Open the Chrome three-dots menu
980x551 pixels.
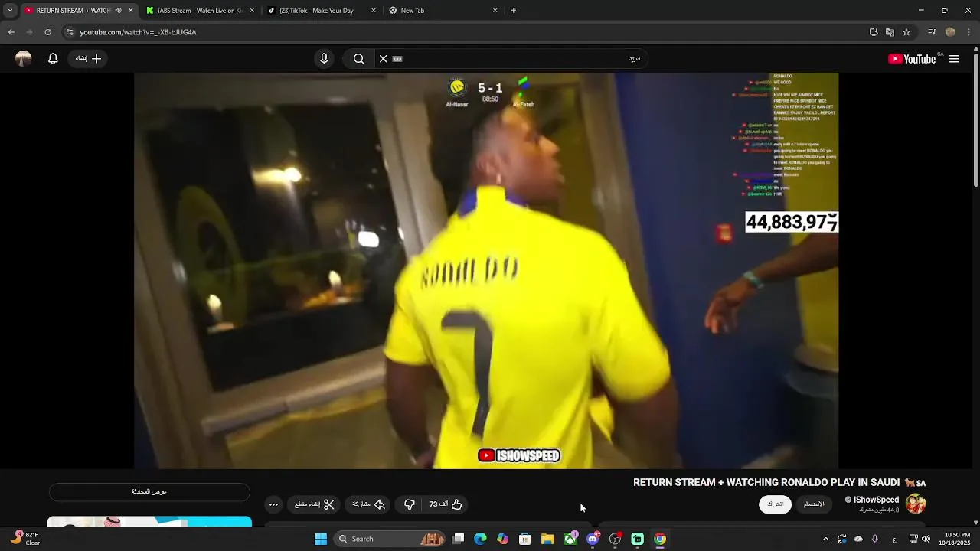pyautogui.click(x=969, y=32)
